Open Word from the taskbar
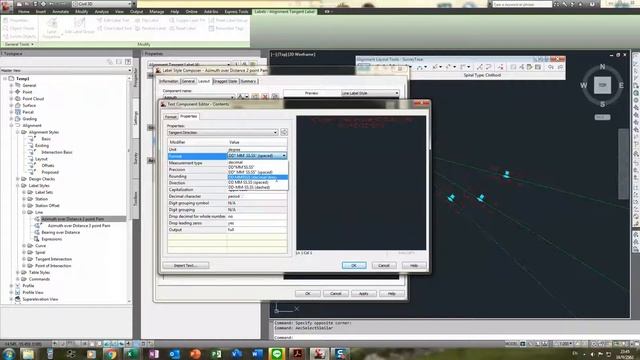 click(257, 354)
